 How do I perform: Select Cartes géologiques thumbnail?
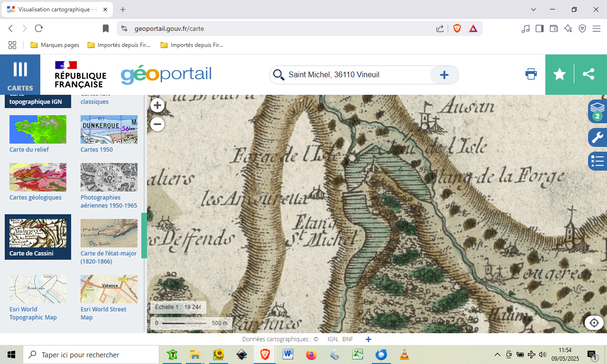tap(38, 177)
